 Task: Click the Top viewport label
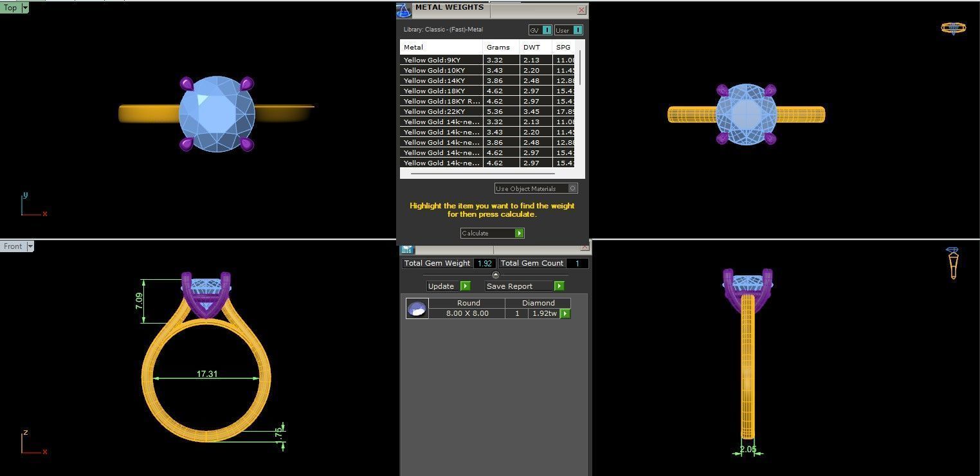click(10, 8)
